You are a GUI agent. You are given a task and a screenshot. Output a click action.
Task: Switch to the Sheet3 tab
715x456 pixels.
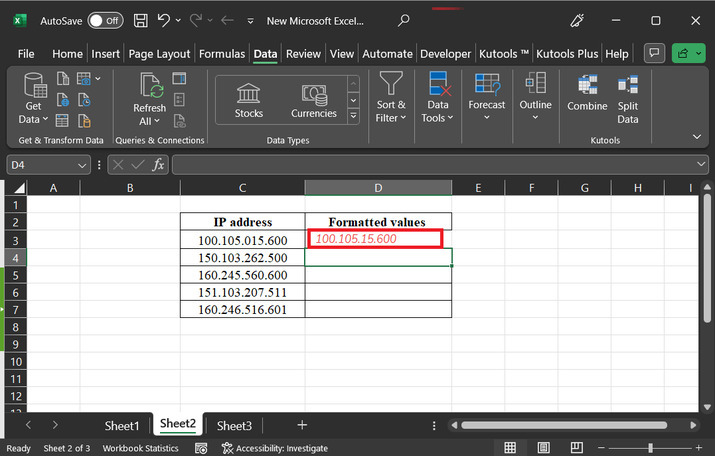point(234,425)
